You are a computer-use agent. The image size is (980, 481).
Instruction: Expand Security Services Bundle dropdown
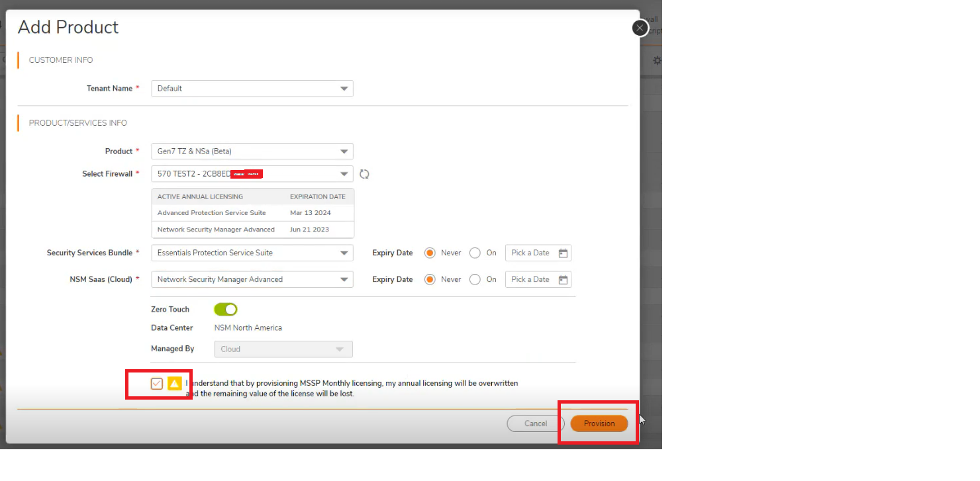coord(252,253)
